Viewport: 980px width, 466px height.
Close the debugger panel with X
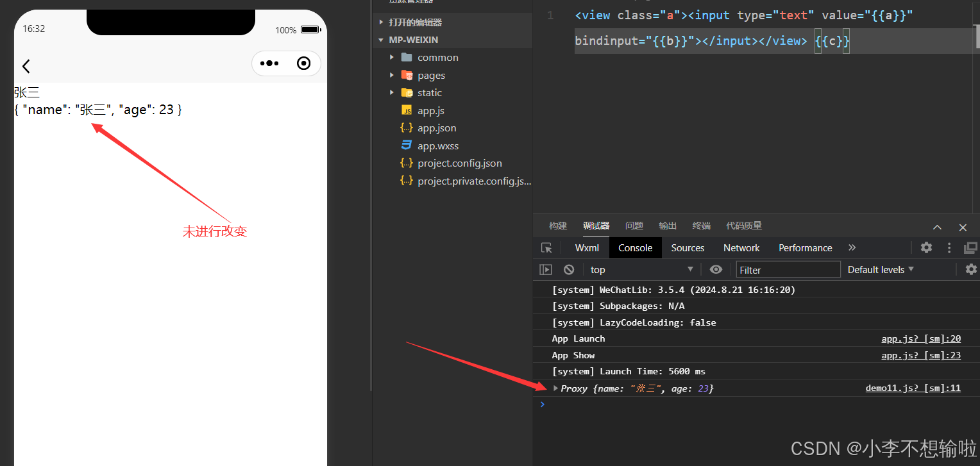tap(963, 227)
